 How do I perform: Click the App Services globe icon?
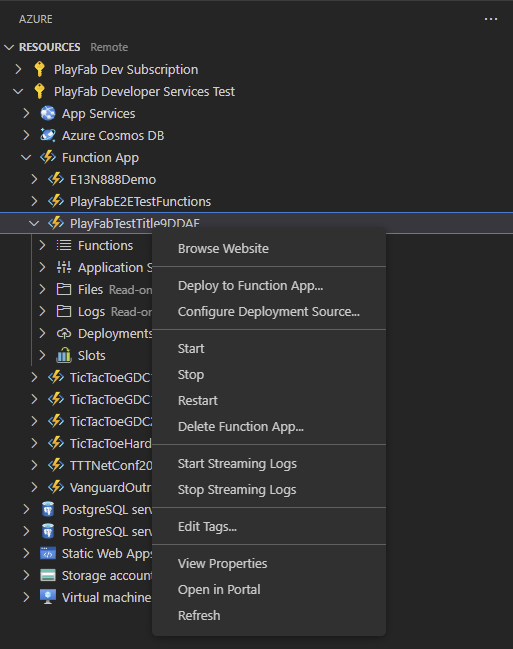click(x=48, y=113)
